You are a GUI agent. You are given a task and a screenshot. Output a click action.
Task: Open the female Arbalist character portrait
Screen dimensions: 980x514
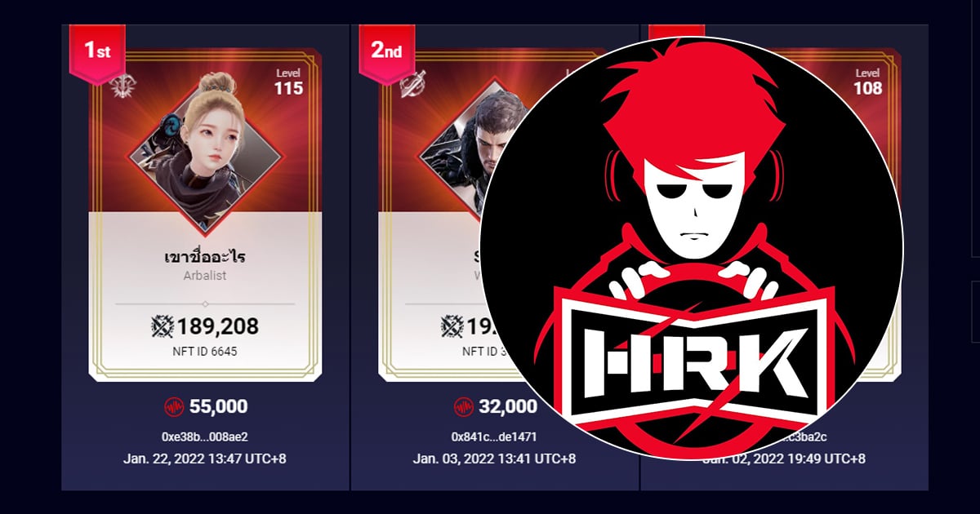[205, 144]
